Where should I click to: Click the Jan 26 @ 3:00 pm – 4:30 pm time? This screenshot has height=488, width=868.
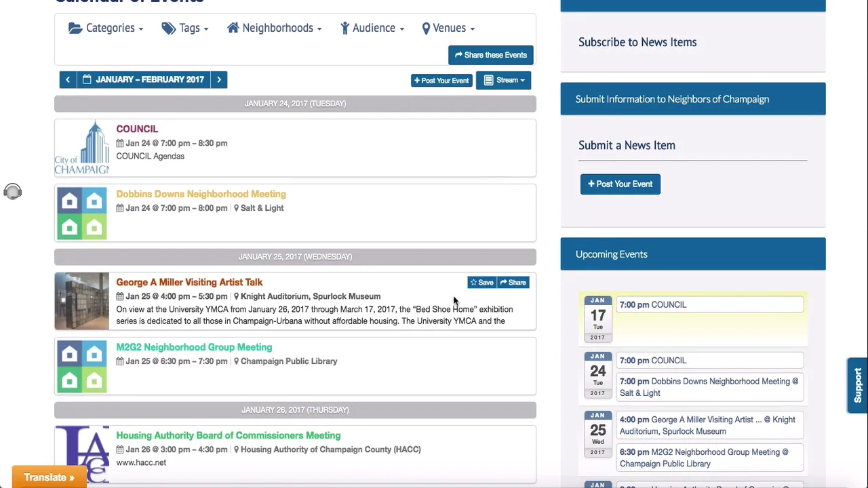(176, 449)
